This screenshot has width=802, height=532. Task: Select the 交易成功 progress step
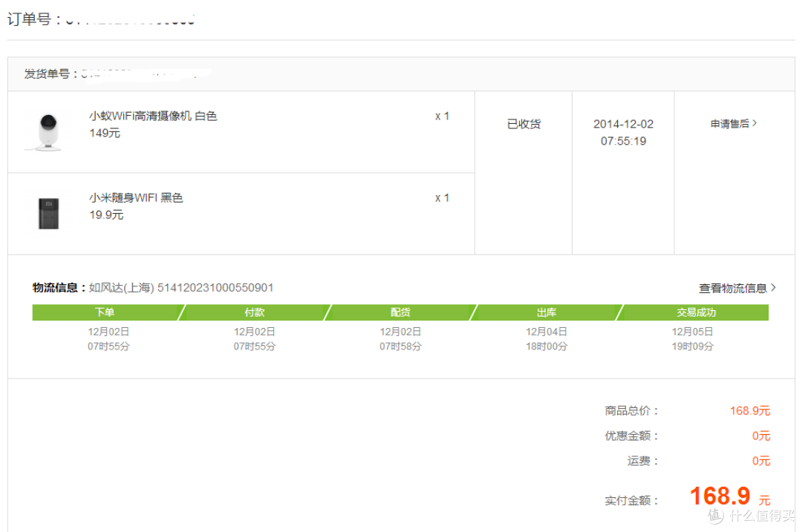(x=696, y=312)
